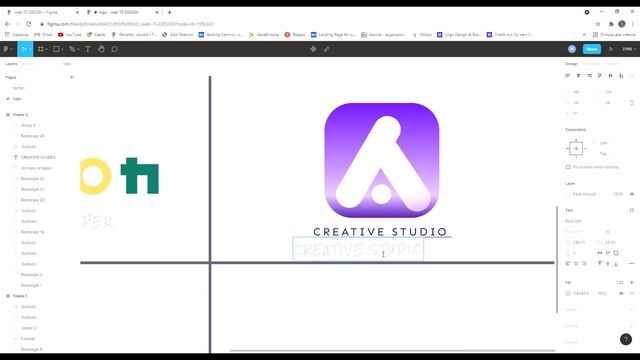Image resolution: width=640 pixels, height=360 pixels.
Task: Text align left in Text section
Action: coord(568,264)
